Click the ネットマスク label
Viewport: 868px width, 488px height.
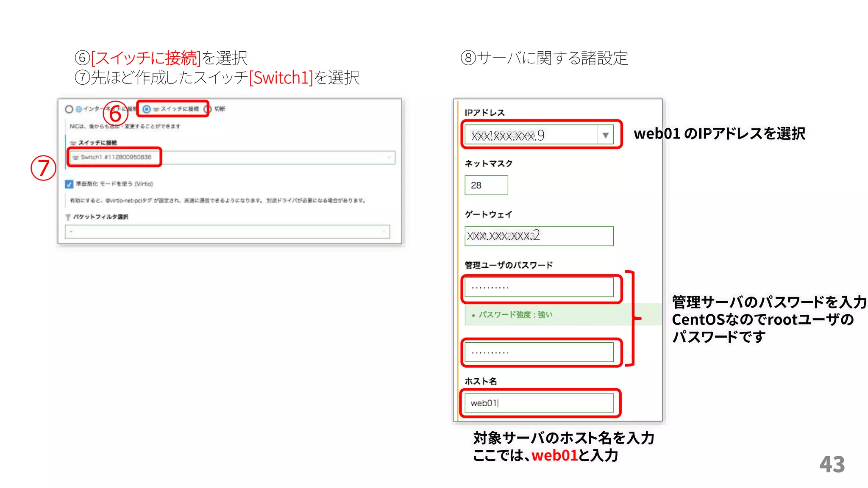click(x=489, y=164)
